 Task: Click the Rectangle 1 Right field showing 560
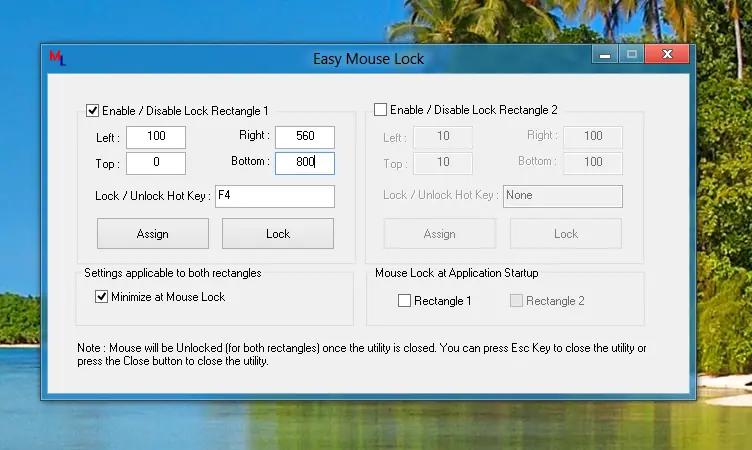tap(305, 137)
